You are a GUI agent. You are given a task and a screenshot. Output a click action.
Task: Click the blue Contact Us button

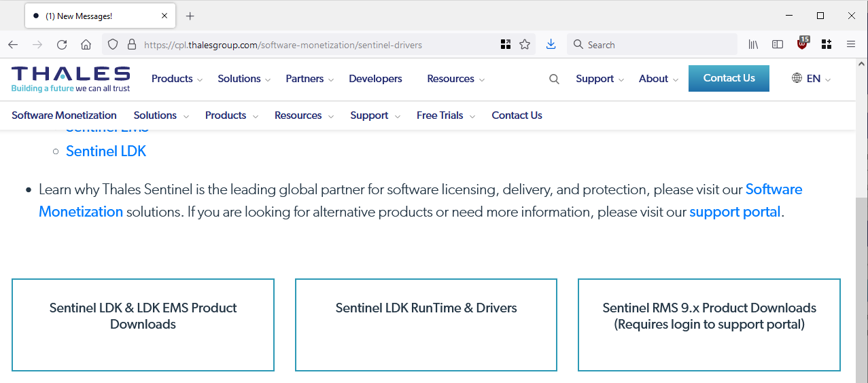729,78
